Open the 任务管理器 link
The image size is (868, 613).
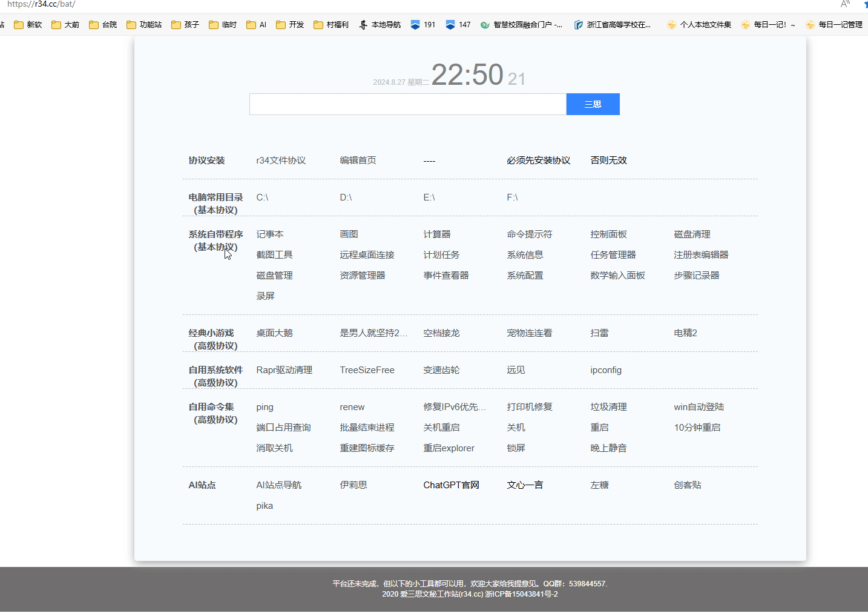pos(613,255)
